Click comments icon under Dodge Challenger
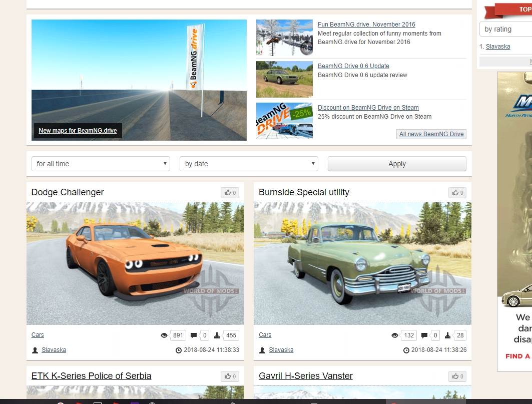The height and width of the screenshot is (404, 532). [194, 335]
